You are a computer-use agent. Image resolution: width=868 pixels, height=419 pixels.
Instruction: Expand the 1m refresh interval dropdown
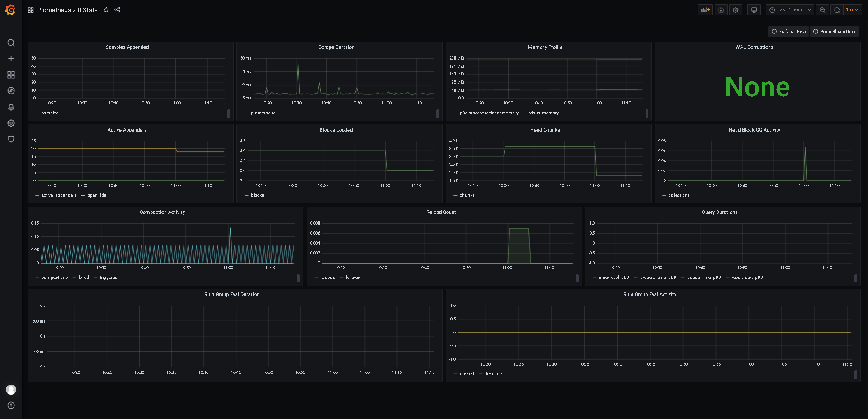(852, 10)
